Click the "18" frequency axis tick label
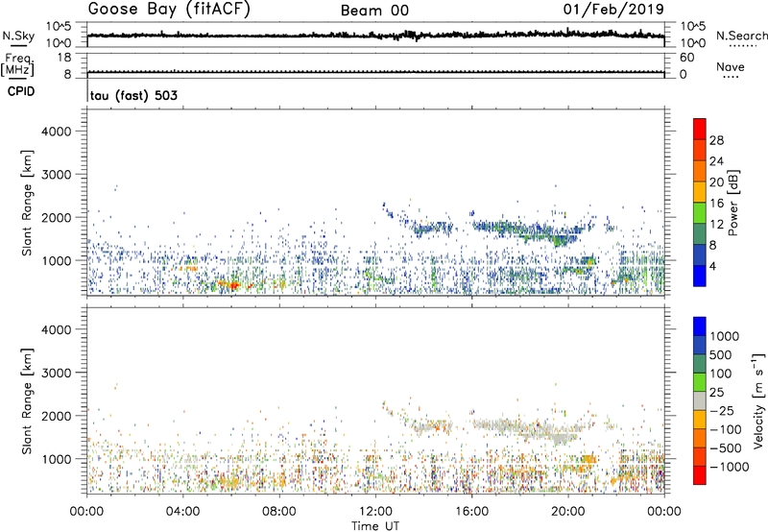The width and height of the screenshot is (768, 532). (x=63, y=58)
